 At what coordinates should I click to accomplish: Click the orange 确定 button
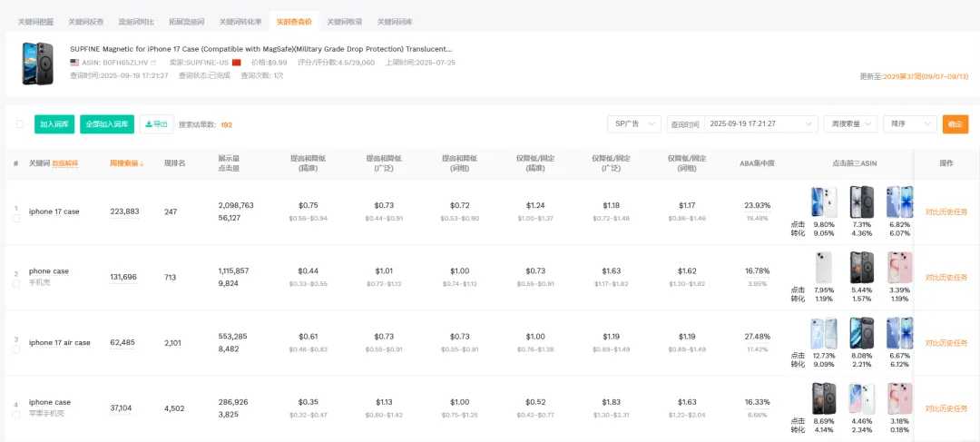[x=955, y=123]
